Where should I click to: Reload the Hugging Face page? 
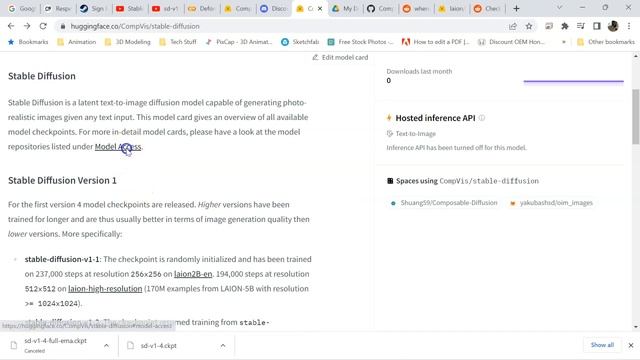[43, 26]
